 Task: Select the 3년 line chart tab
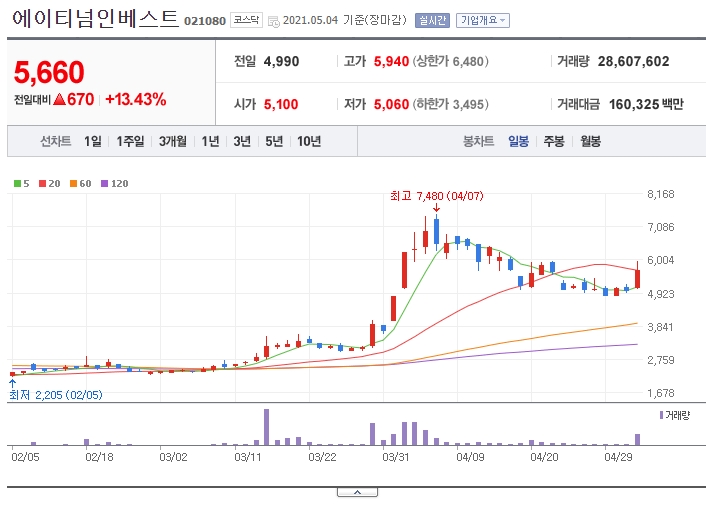(x=242, y=141)
